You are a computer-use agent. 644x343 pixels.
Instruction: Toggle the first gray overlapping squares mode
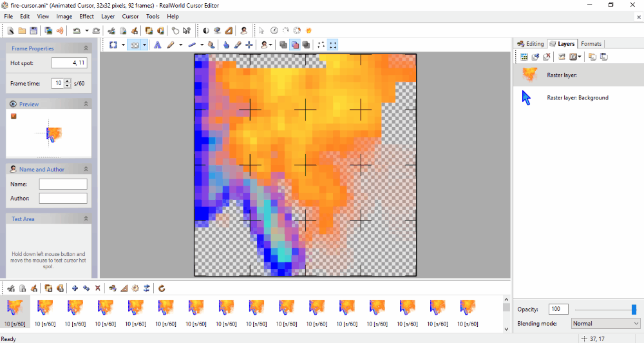(x=283, y=45)
